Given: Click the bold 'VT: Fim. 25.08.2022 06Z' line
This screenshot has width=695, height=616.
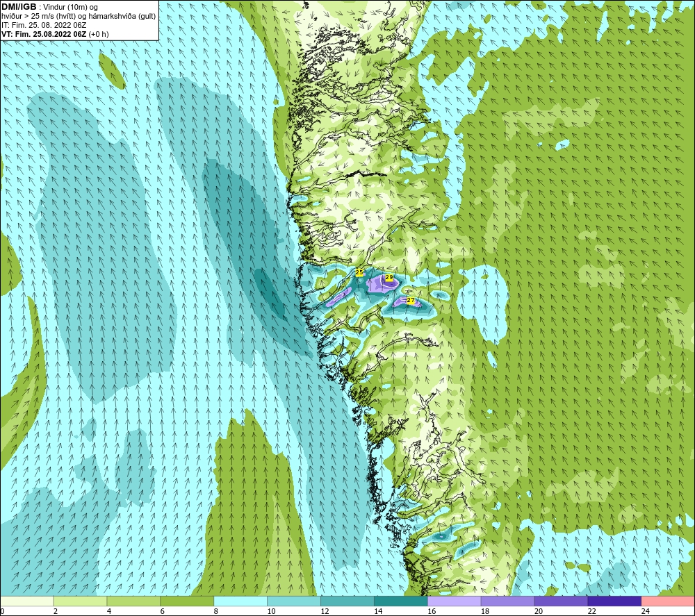Looking at the screenshot, I should 44,34.
